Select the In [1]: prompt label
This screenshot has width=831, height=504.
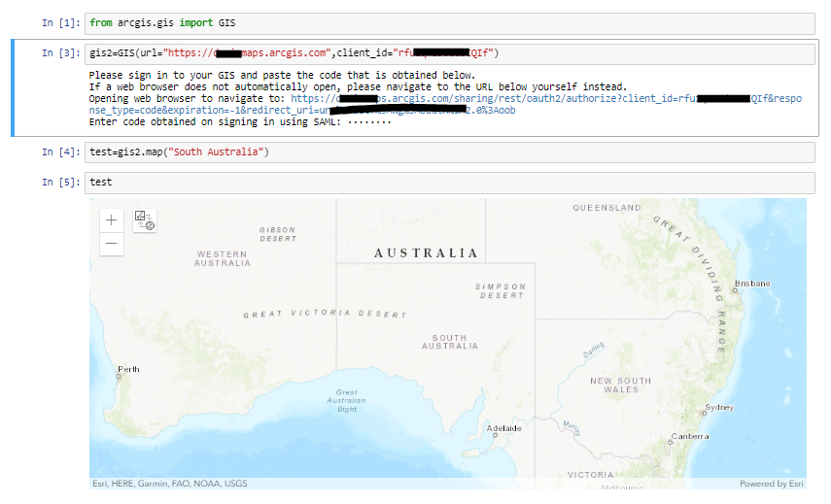point(61,22)
